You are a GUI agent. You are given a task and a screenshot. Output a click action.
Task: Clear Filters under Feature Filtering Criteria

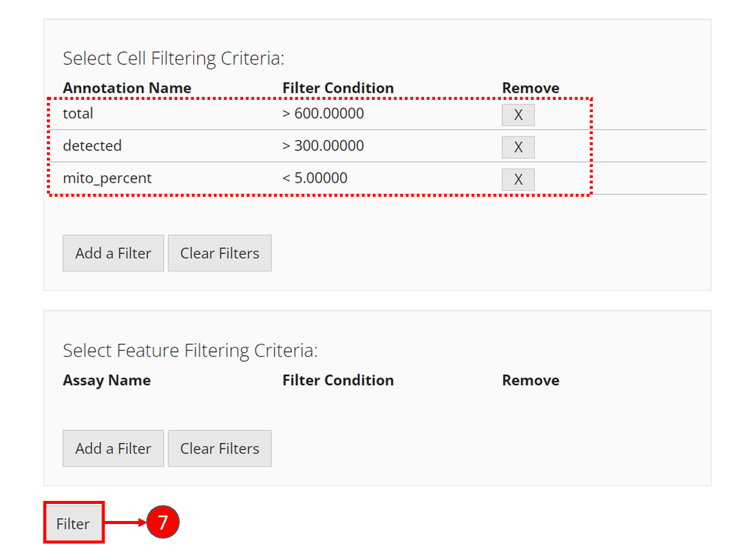point(219,448)
